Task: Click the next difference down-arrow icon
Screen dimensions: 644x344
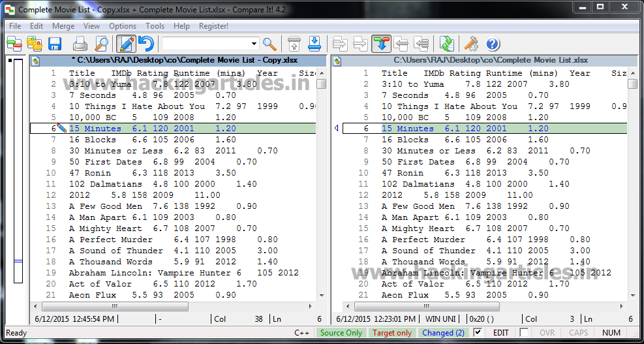Action: click(314, 44)
